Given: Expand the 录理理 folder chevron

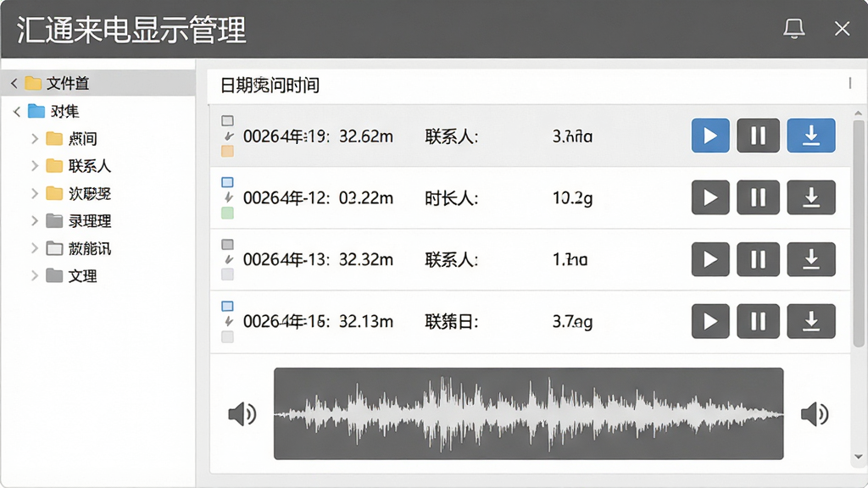Looking at the screenshot, I should (34, 221).
